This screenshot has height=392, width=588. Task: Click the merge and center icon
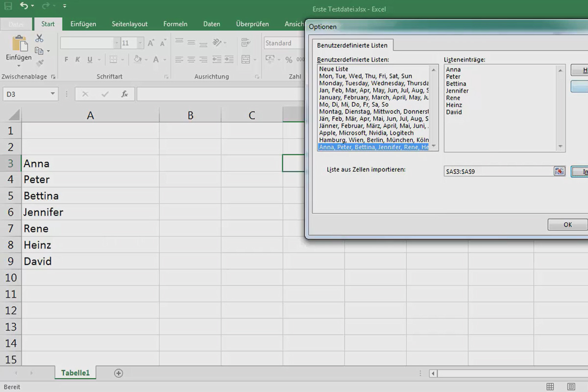pyautogui.click(x=245, y=60)
